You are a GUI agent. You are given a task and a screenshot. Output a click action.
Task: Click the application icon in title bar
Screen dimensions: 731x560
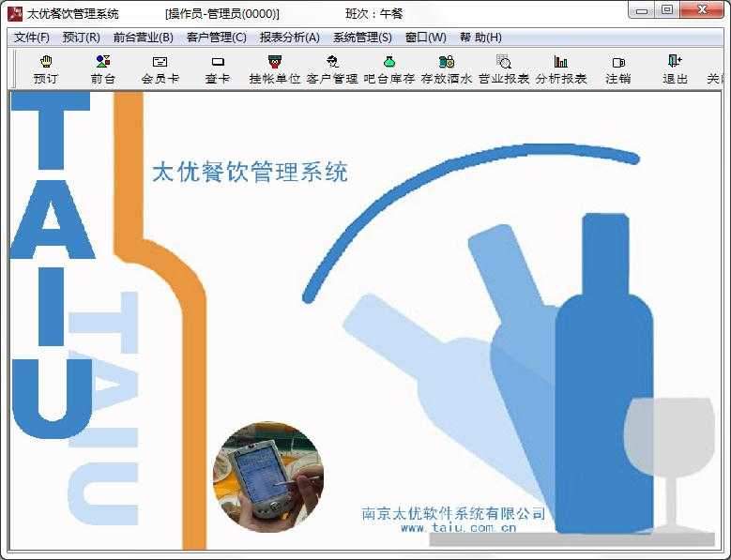click(x=15, y=13)
